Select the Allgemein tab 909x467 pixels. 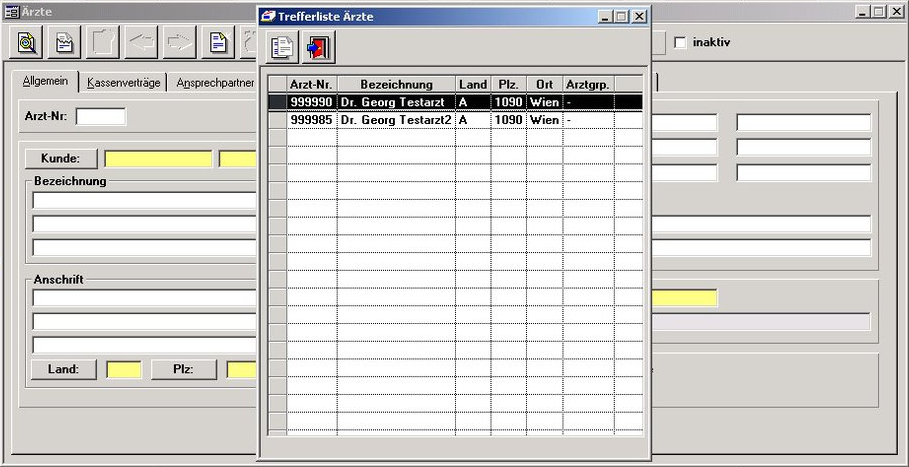point(45,82)
